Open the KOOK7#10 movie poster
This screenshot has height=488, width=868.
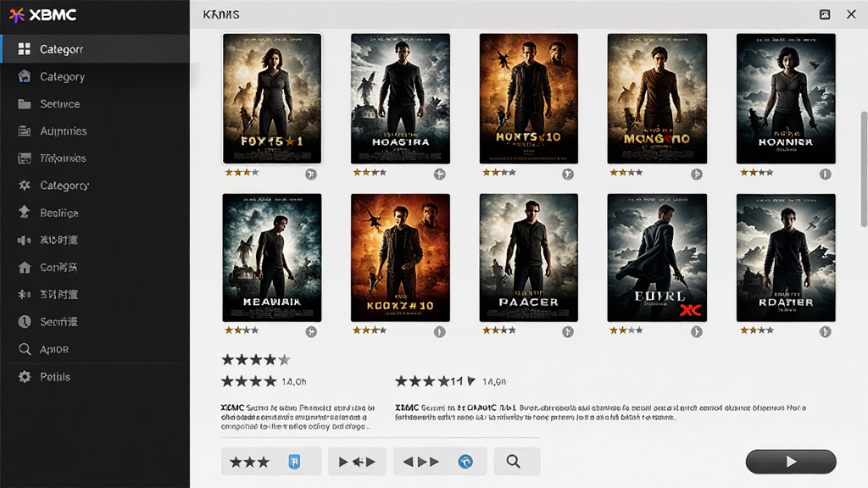(x=400, y=258)
